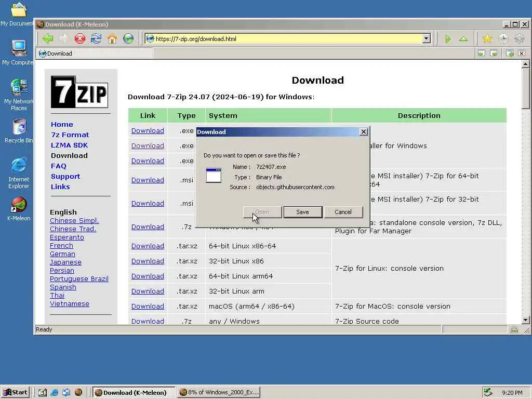The height and width of the screenshot is (399, 532).
Task: Switch language to Japanese
Action: (65, 262)
